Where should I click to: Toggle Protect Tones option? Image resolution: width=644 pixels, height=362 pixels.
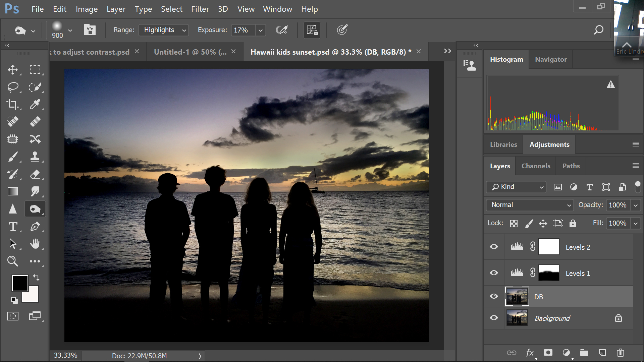pos(312,30)
